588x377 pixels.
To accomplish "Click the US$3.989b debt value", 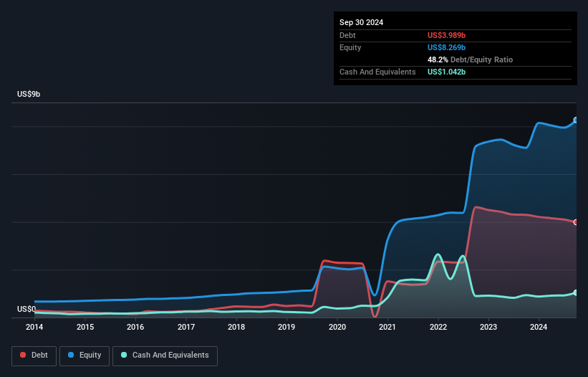I will 446,35.
